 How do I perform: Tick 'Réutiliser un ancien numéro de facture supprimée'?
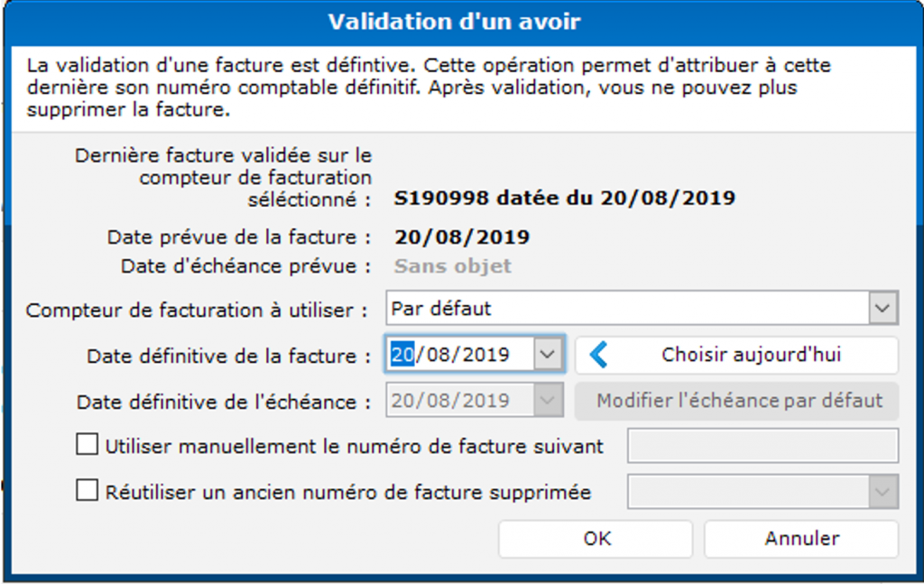(88, 492)
